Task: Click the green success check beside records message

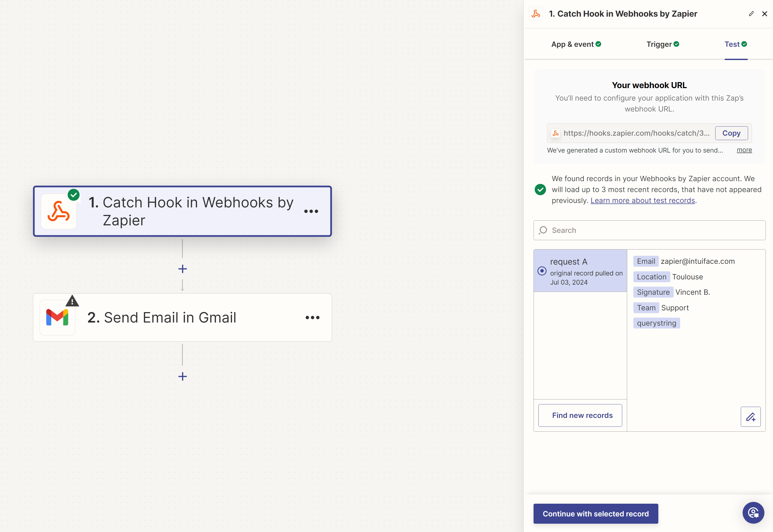Action: (x=540, y=190)
